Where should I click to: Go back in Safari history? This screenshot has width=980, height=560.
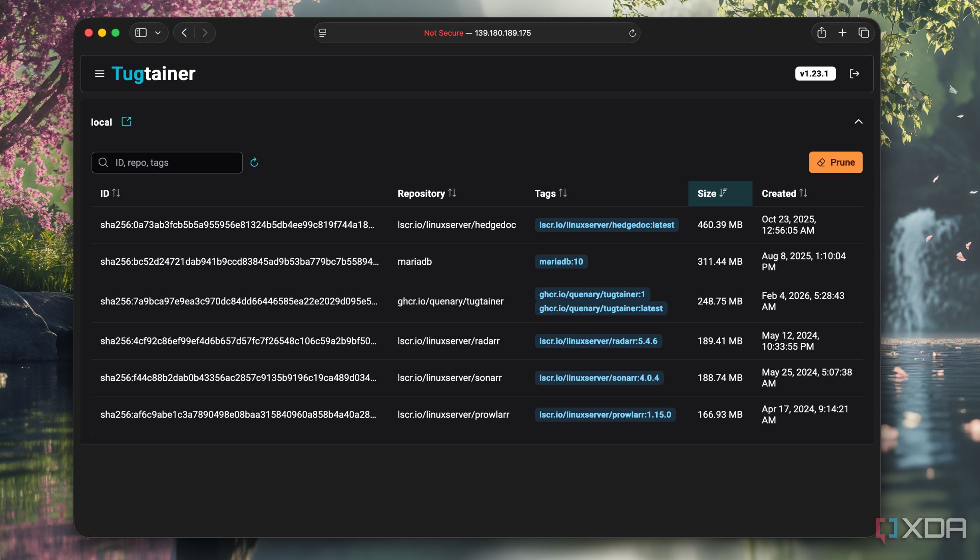[184, 33]
